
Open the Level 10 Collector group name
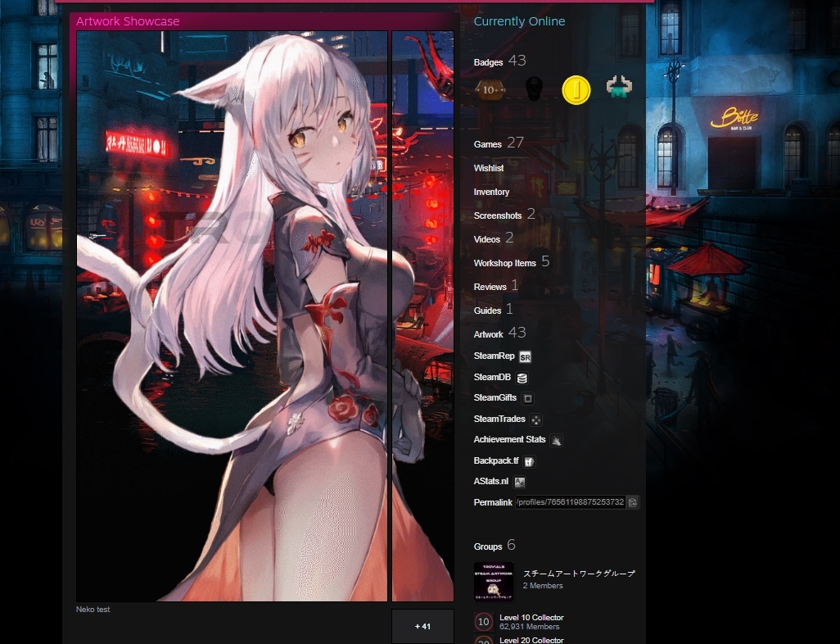(x=531, y=617)
